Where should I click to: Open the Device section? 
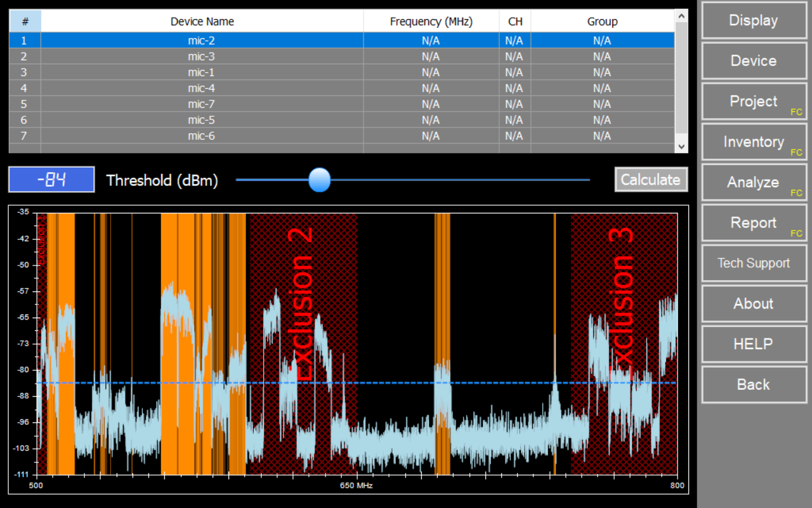[754, 61]
